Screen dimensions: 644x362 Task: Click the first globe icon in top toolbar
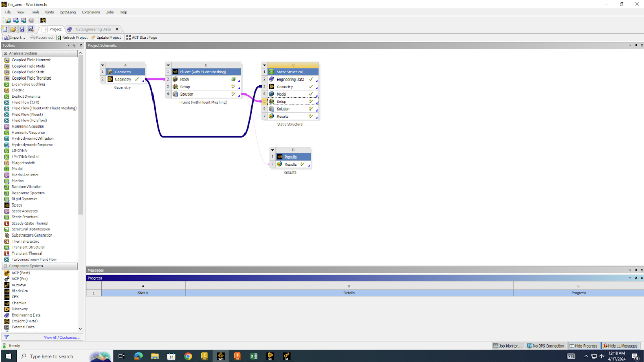click(8, 21)
